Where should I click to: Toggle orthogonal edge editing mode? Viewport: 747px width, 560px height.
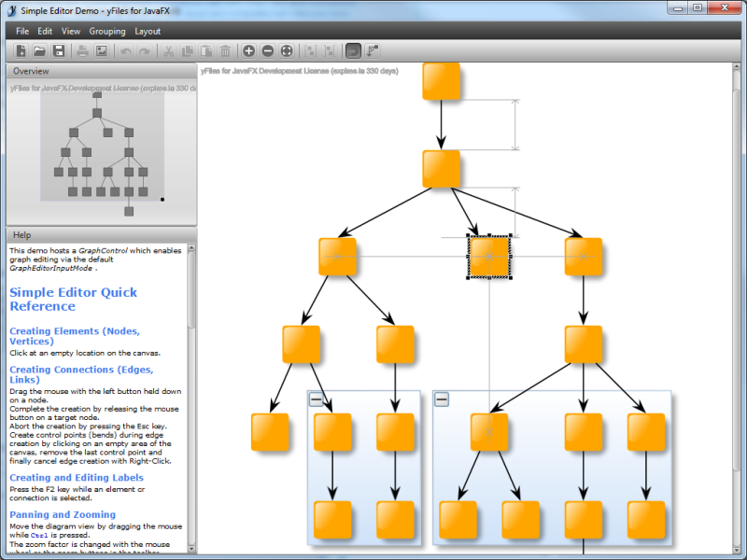372,51
